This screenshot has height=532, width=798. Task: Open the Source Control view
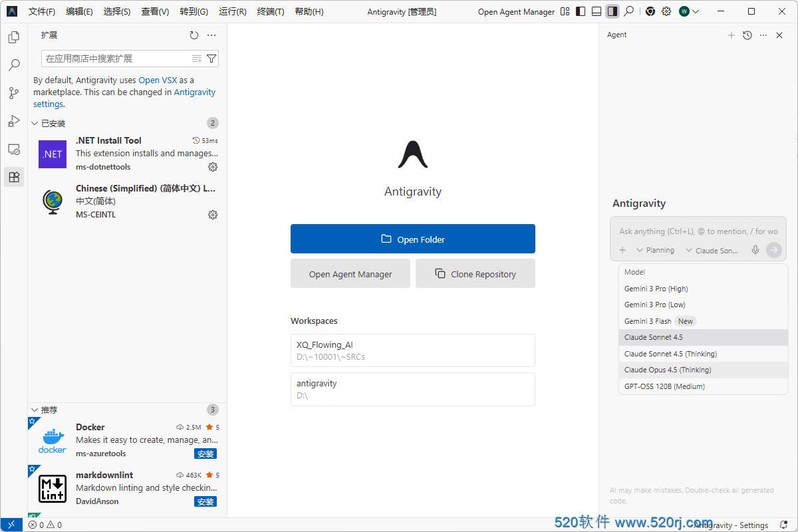[14, 93]
